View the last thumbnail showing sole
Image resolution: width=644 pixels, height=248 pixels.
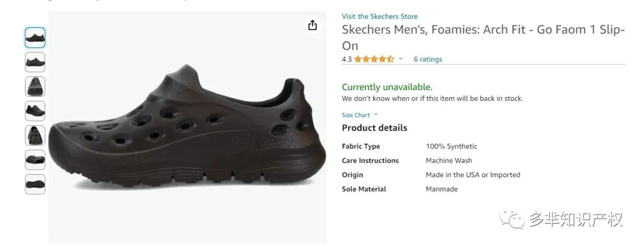pyautogui.click(x=35, y=184)
